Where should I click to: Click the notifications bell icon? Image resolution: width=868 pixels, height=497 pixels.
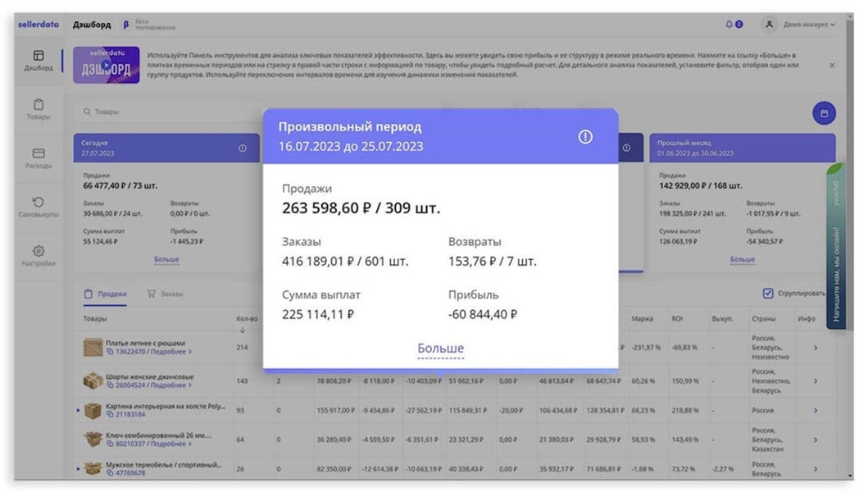(729, 25)
